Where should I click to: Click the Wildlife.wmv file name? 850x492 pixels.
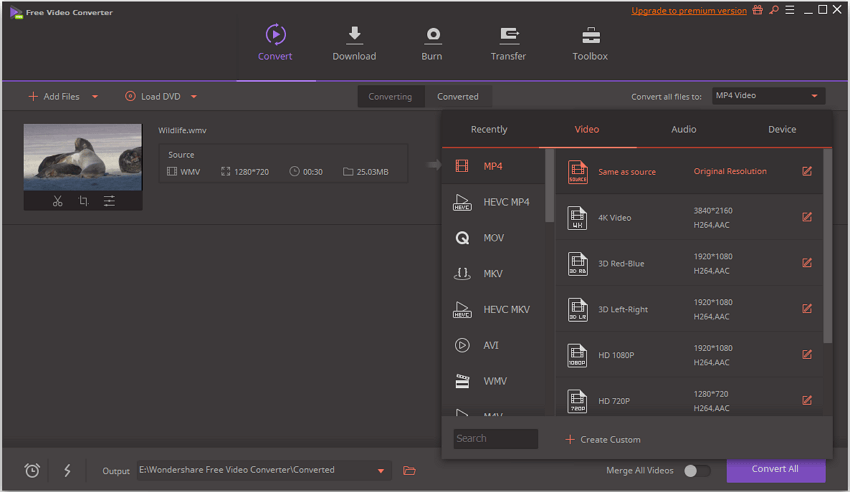tap(182, 130)
